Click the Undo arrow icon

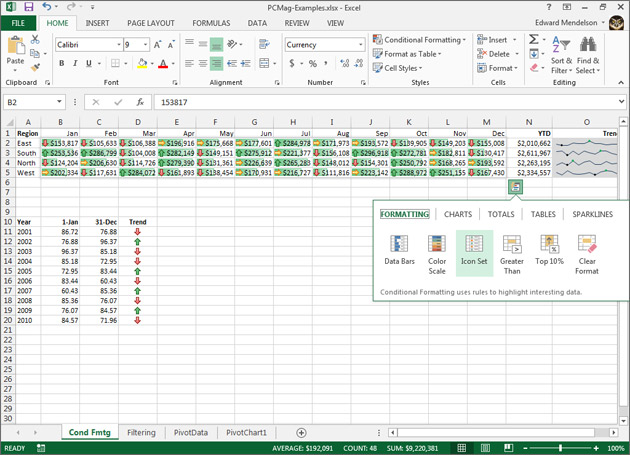[47, 7]
